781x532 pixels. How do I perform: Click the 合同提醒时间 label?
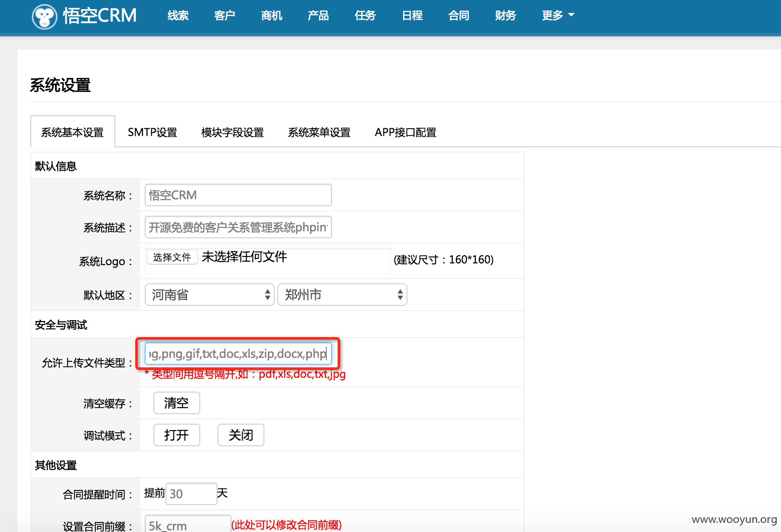(98, 494)
